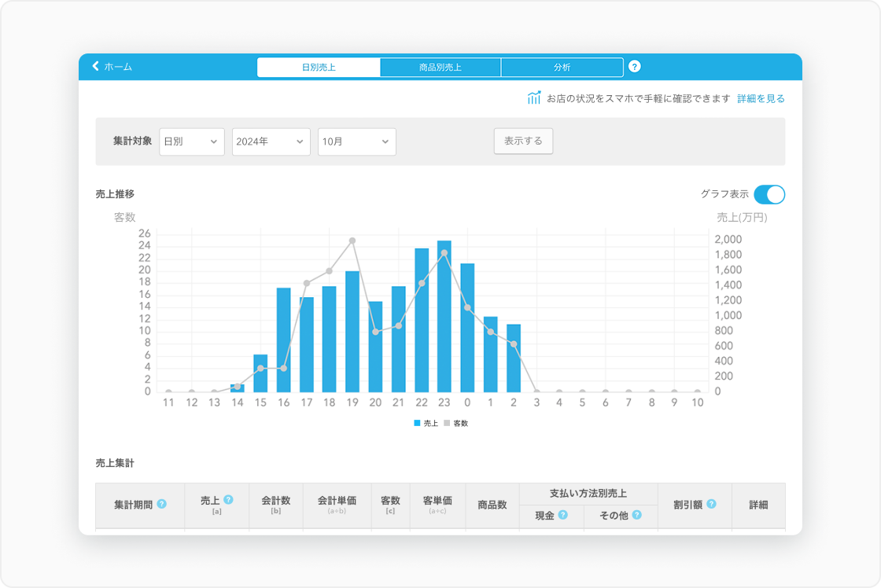Open the 日別 aggregation type dropdown
The image size is (881, 588).
click(x=191, y=141)
